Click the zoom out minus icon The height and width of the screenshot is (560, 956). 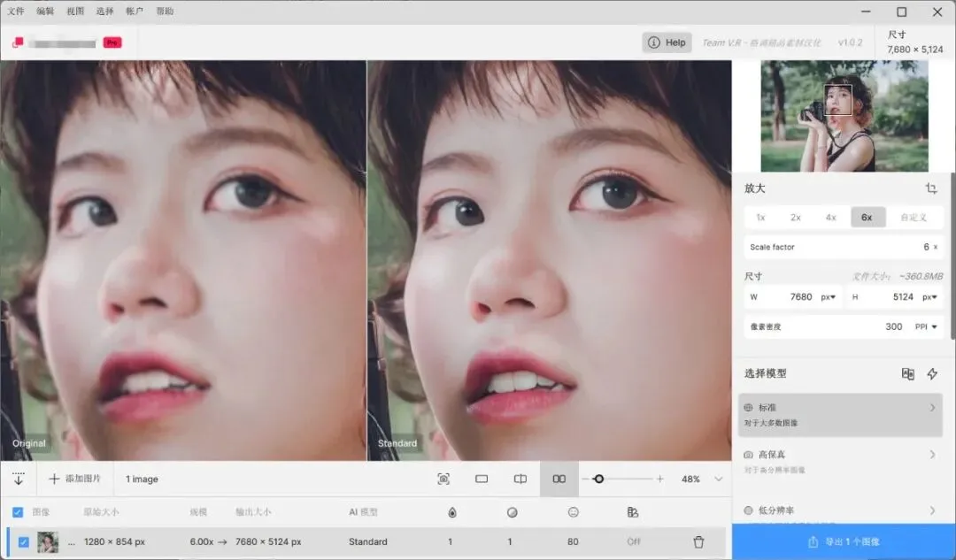click(585, 479)
